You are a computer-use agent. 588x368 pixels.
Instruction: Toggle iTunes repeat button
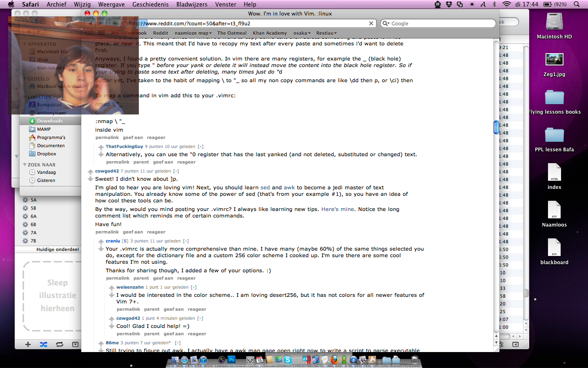click(60, 344)
